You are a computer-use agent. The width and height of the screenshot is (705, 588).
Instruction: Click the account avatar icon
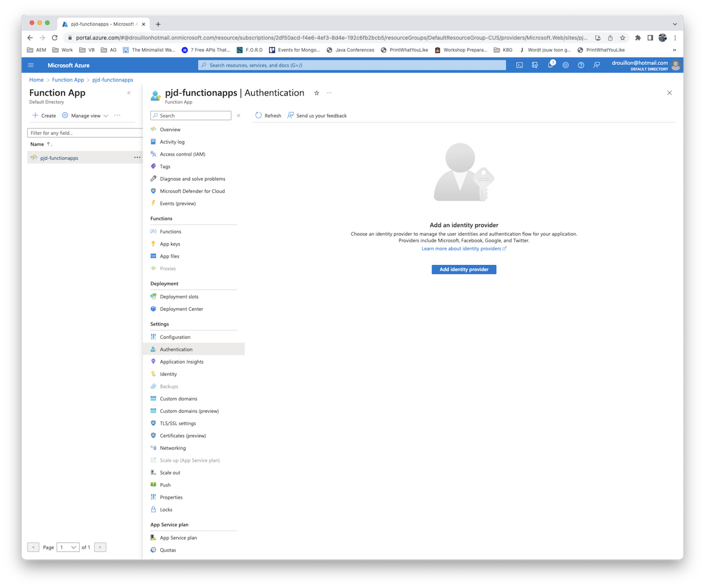point(676,65)
